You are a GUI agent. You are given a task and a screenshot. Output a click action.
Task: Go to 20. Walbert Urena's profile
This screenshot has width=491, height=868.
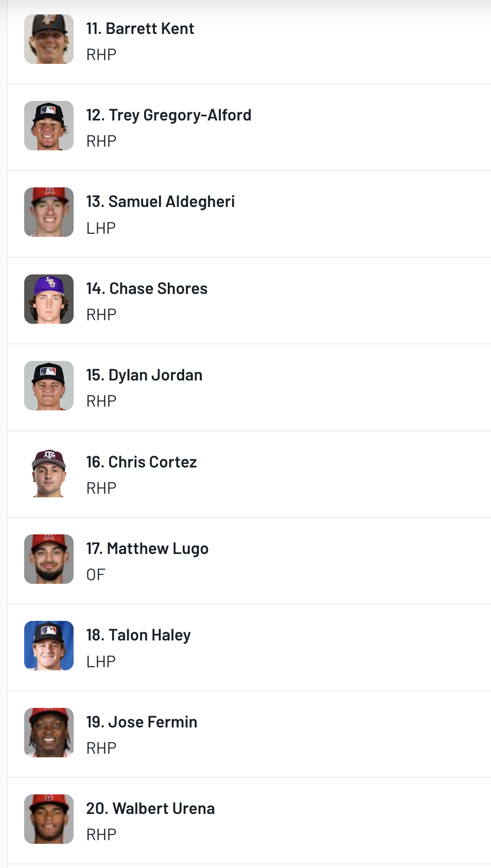click(150, 809)
